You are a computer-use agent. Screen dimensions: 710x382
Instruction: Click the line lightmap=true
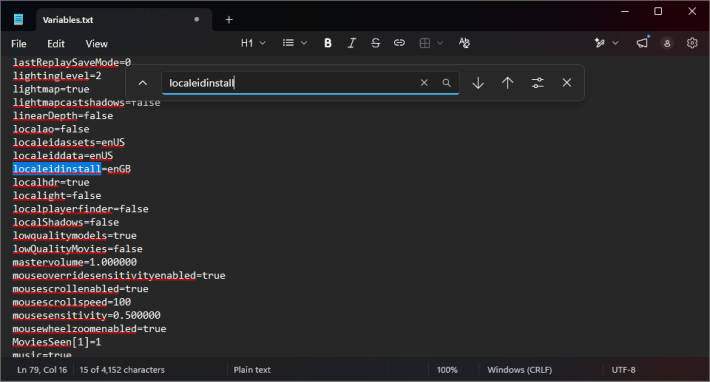click(x=51, y=89)
